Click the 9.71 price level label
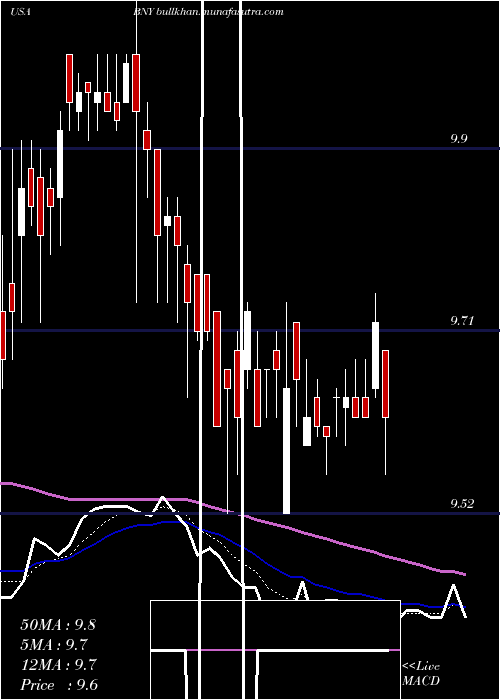500x700 pixels. tap(462, 321)
